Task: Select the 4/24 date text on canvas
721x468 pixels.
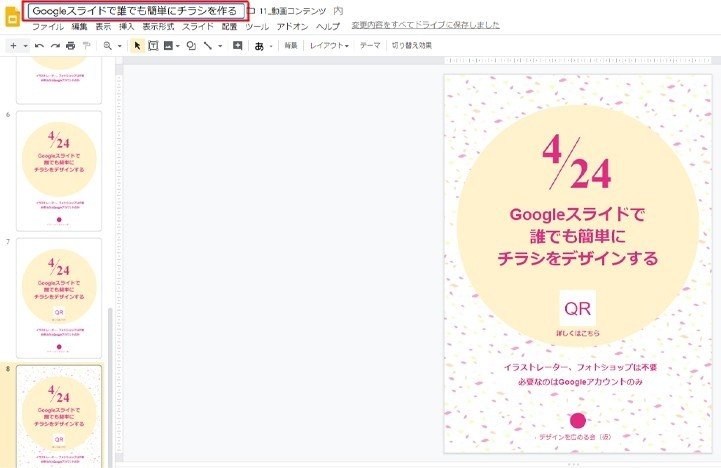Action: pos(577,162)
